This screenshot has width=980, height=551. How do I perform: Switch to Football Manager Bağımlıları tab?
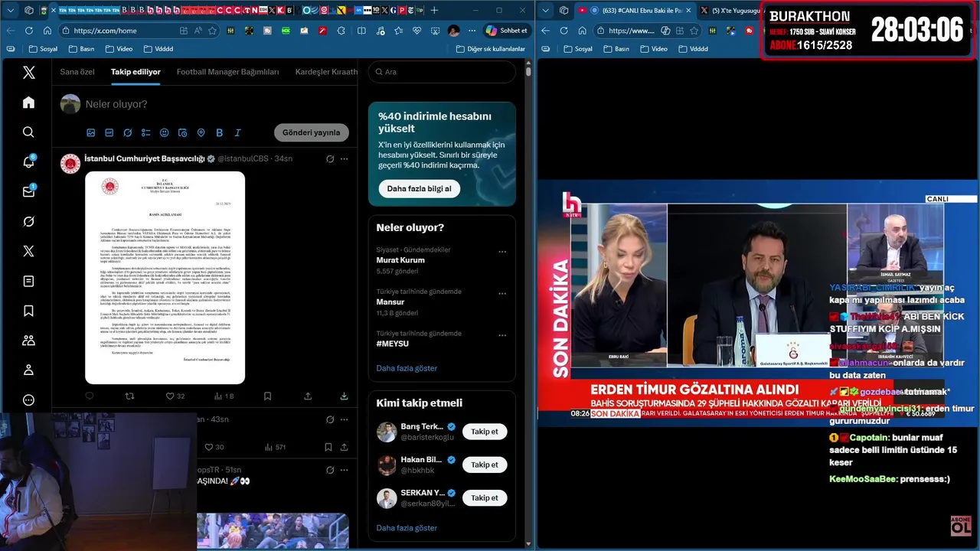pos(227,72)
